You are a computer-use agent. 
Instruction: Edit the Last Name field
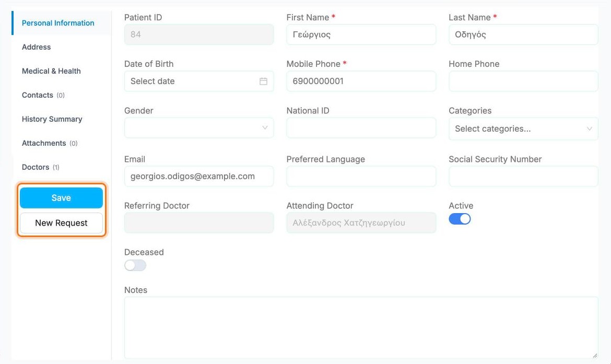click(x=523, y=34)
